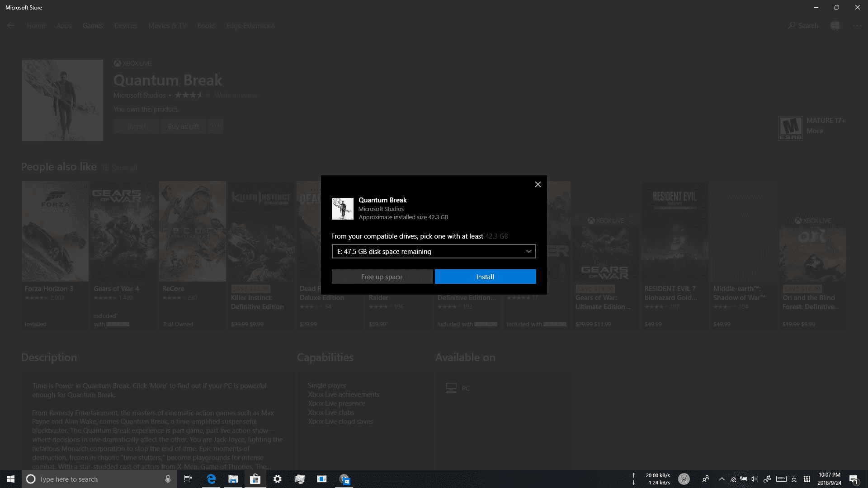Open the touch keyboard tray icon
Viewport: 868px width, 488px height.
[781, 479]
